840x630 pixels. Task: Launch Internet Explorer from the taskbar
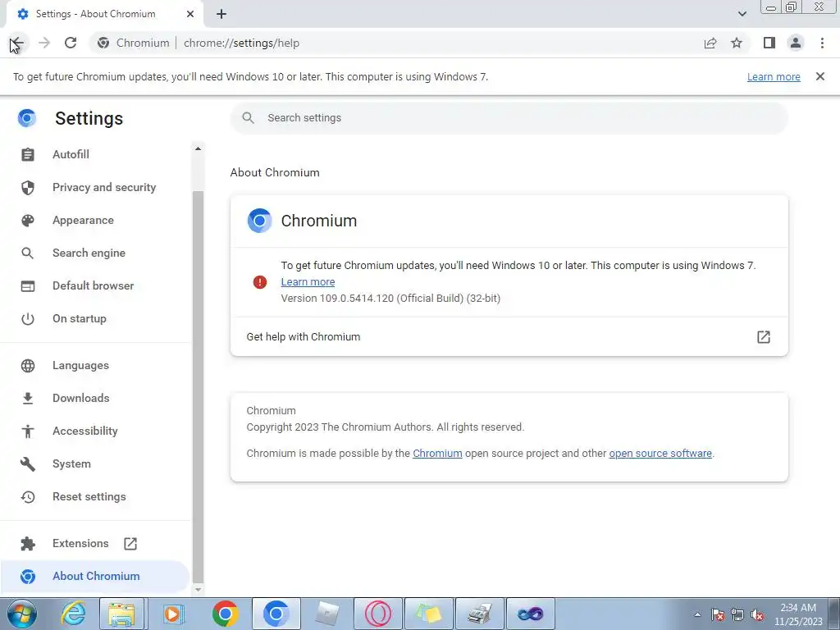click(72, 614)
